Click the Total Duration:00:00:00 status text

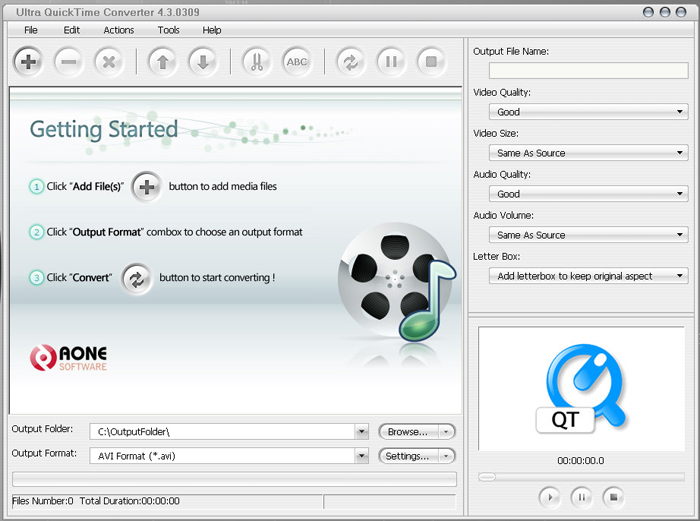click(x=130, y=501)
